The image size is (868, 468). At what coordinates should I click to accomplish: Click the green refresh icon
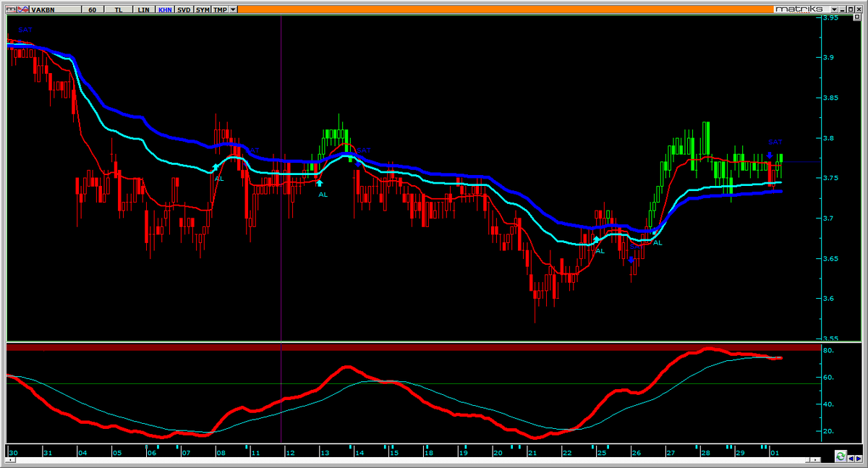841,456
